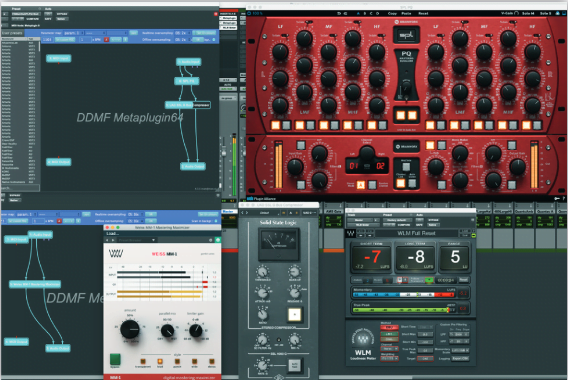Click Export CSV in the WLM Logging section

(460, 358)
